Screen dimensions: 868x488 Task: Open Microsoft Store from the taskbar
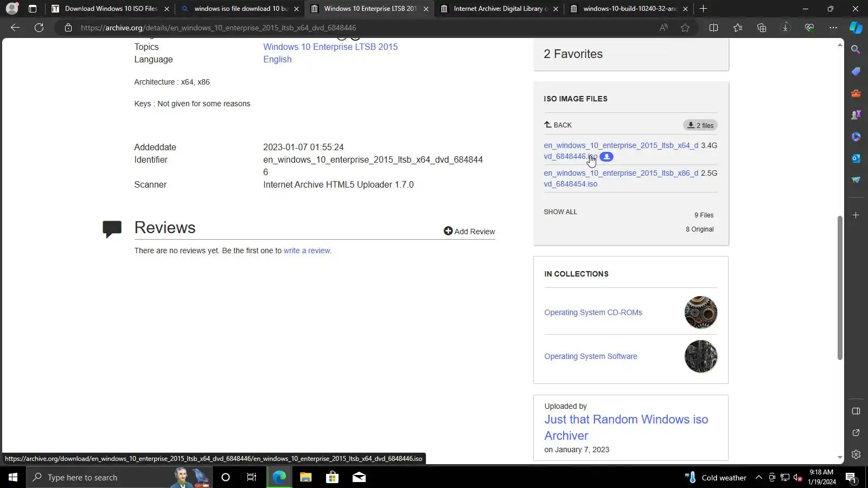pyautogui.click(x=332, y=477)
